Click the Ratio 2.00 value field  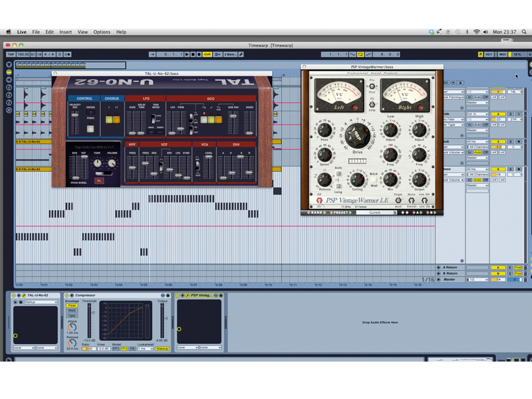point(89,348)
